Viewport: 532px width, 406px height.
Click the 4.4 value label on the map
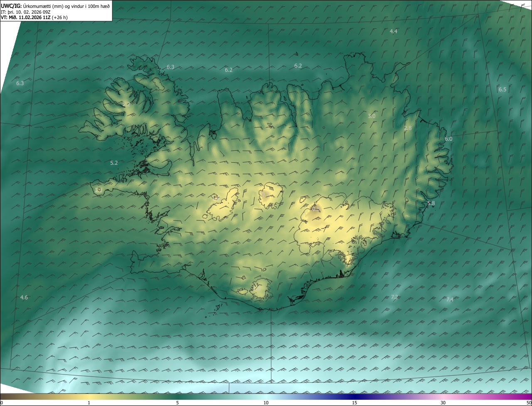(393, 32)
